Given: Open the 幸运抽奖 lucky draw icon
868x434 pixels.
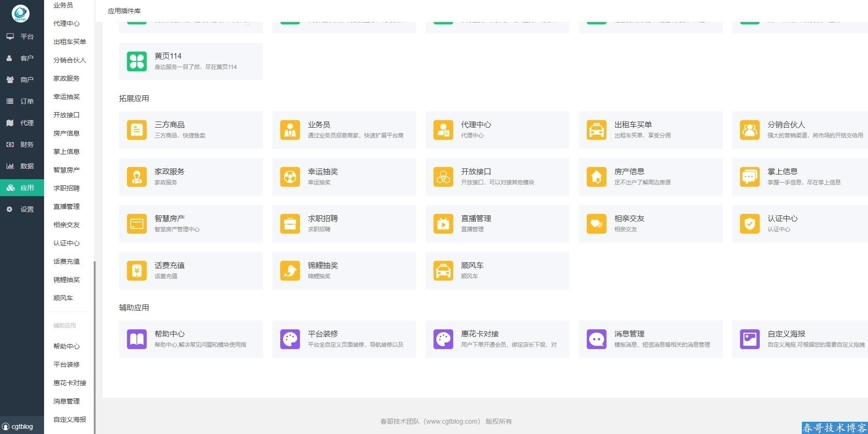Looking at the screenshot, I should [x=290, y=177].
